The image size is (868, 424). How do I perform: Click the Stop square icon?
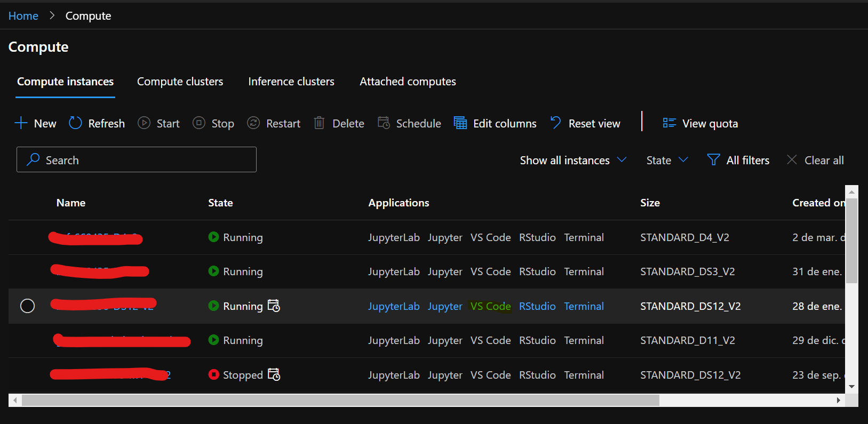click(199, 123)
